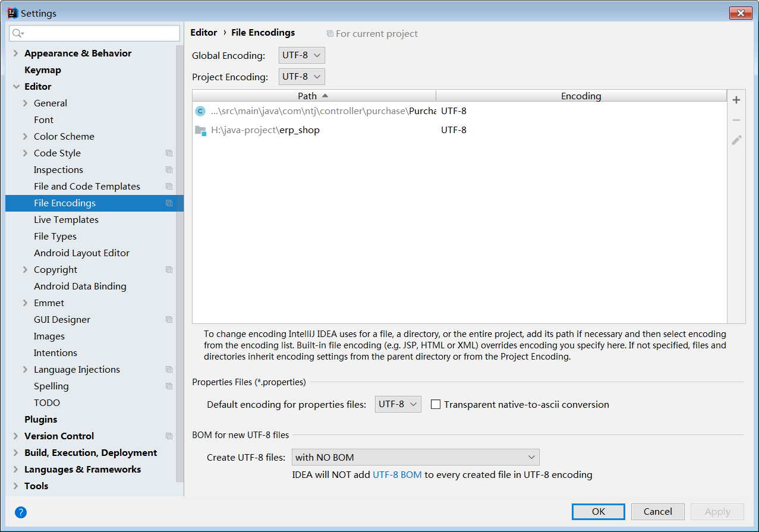This screenshot has height=532, width=759.
Task: Expand the Language Injections node
Action: tap(25, 370)
